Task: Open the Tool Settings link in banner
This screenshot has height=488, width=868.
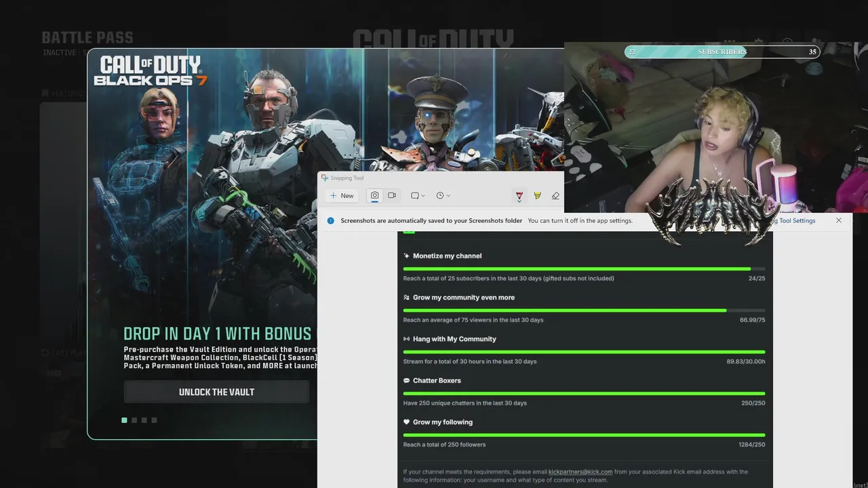Action: coord(793,221)
